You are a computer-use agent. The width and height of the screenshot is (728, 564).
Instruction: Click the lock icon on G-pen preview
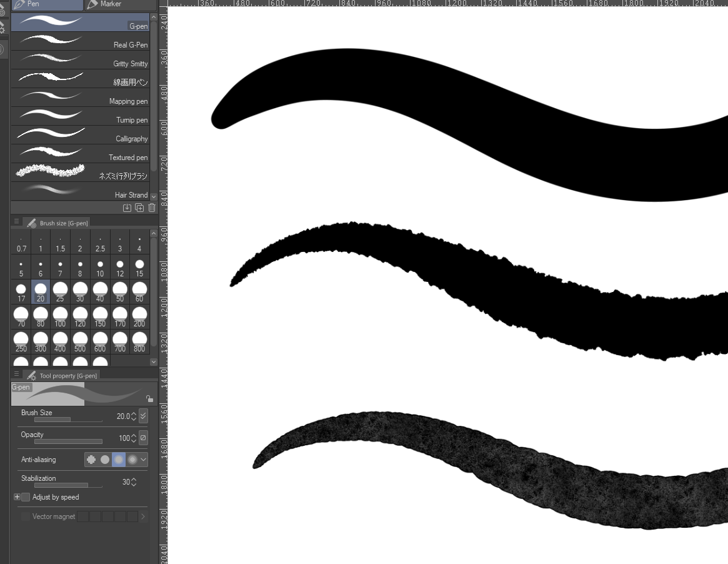pos(149,398)
